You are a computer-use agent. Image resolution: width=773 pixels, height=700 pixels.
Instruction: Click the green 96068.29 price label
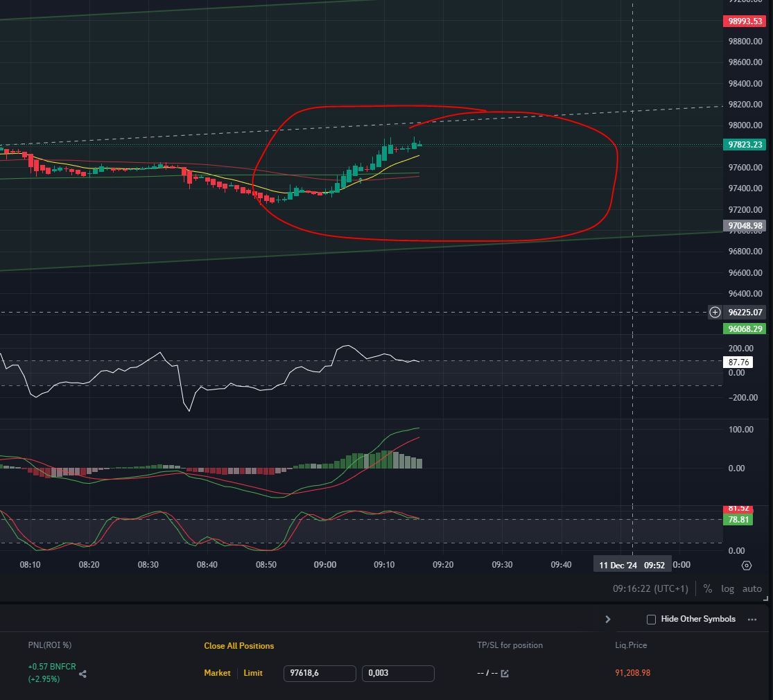point(745,329)
